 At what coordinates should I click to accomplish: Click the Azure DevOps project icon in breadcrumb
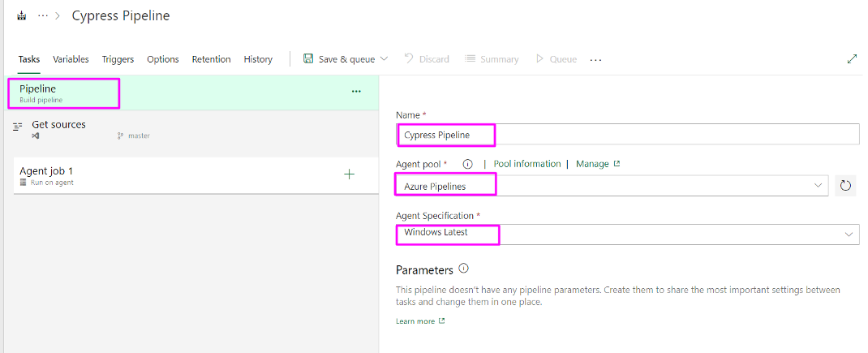[x=22, y=16]
